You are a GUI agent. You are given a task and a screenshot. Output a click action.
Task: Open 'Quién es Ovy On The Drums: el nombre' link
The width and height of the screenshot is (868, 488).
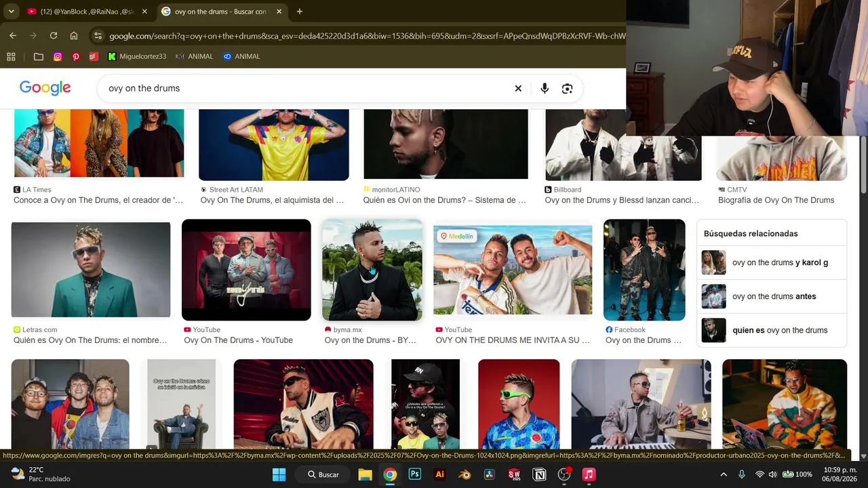(x=90, y=340)
